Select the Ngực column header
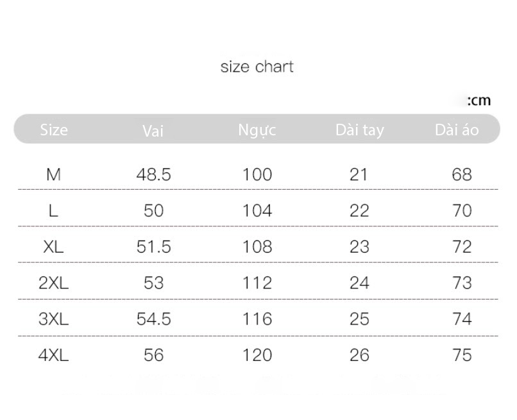517x420 pixels. coord(257,130)
